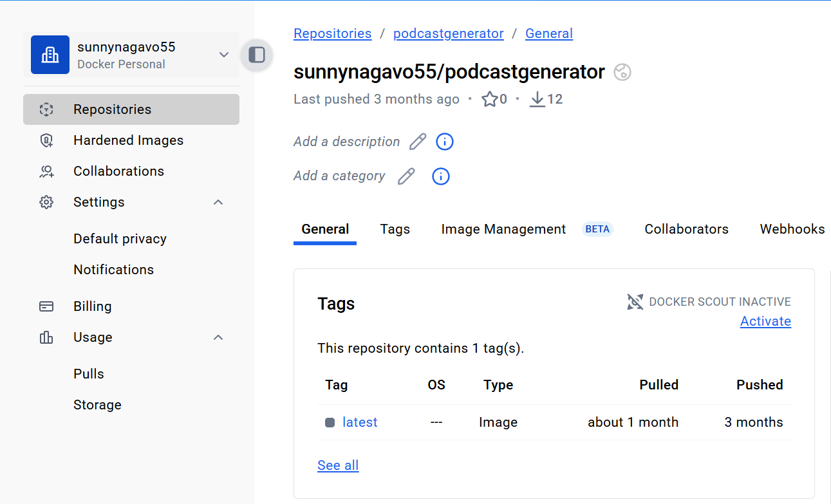Click the pencil icon beside Add a category
Screen dimensions: 831x504
pos(406,176)
